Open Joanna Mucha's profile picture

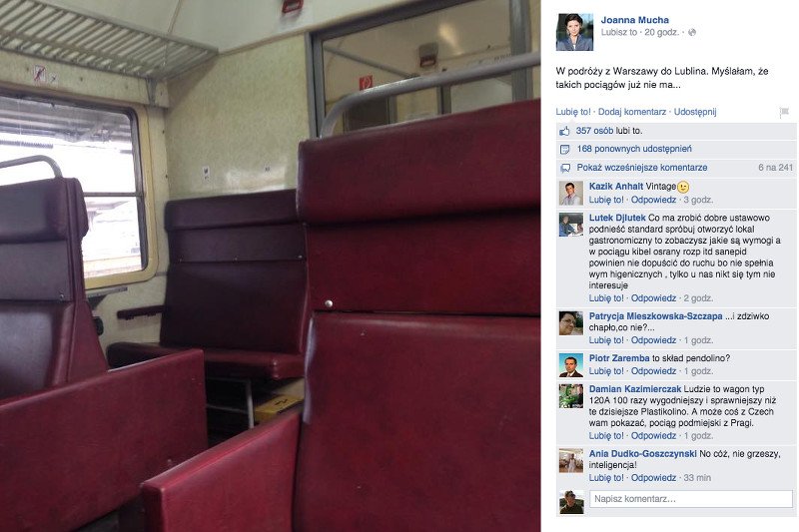point(574,32)
